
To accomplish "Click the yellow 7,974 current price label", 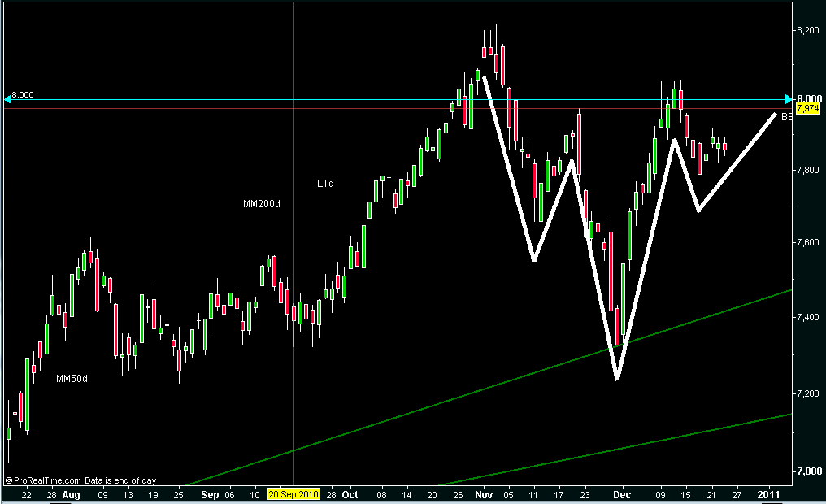I will (807, 108).
